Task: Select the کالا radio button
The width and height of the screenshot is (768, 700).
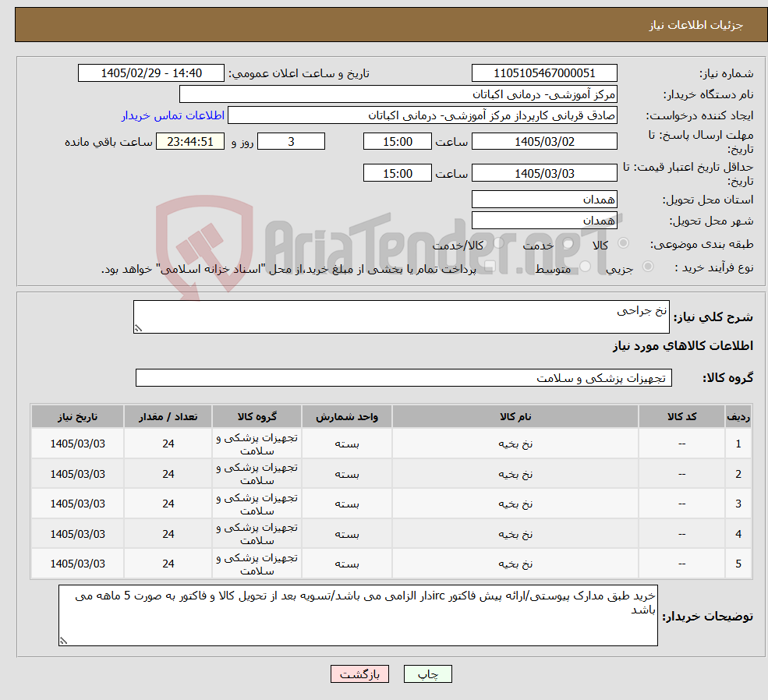Action: 624,242
